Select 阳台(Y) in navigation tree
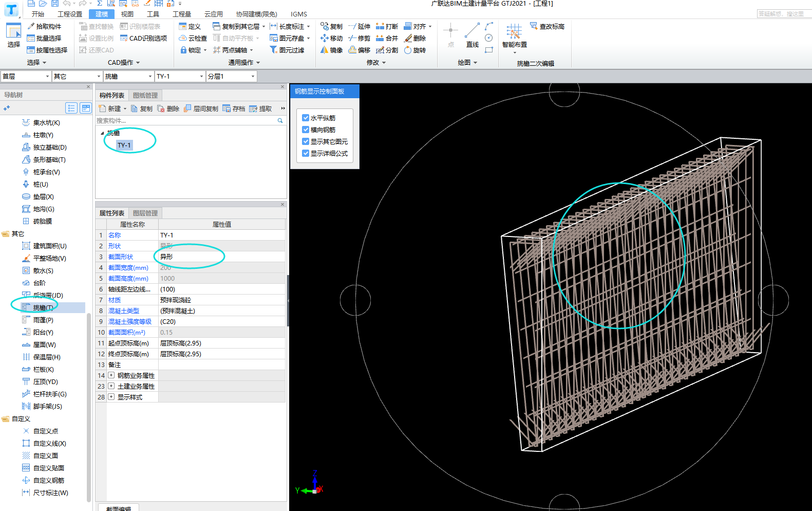The height and width of the screenshot is (511, 812). [43, 332]
